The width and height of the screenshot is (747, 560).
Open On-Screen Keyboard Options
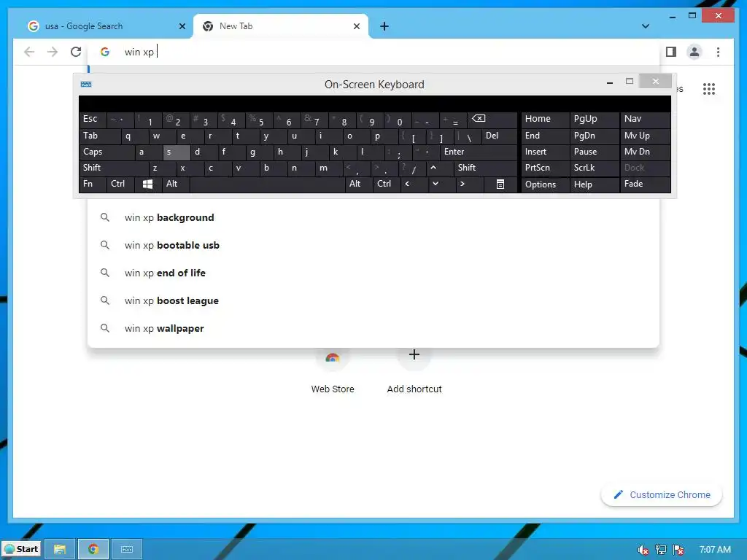click(545, 184)
